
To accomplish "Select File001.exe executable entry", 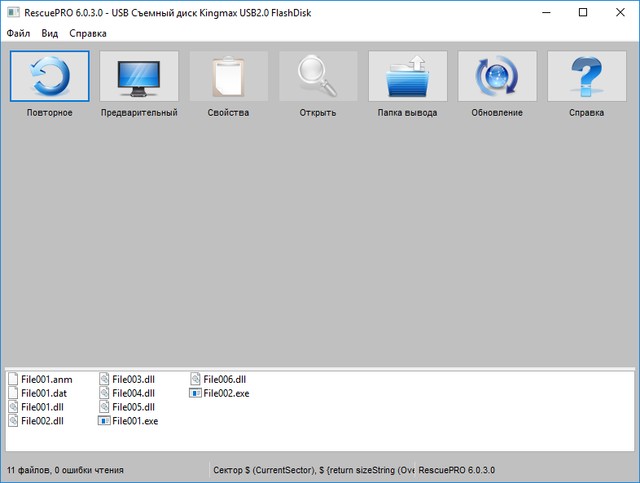I will point(134,422).
